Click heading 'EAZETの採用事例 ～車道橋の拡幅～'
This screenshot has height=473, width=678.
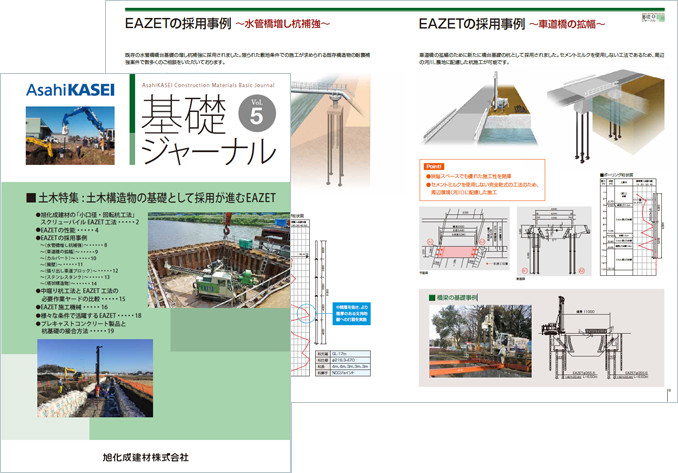point(512,24)
